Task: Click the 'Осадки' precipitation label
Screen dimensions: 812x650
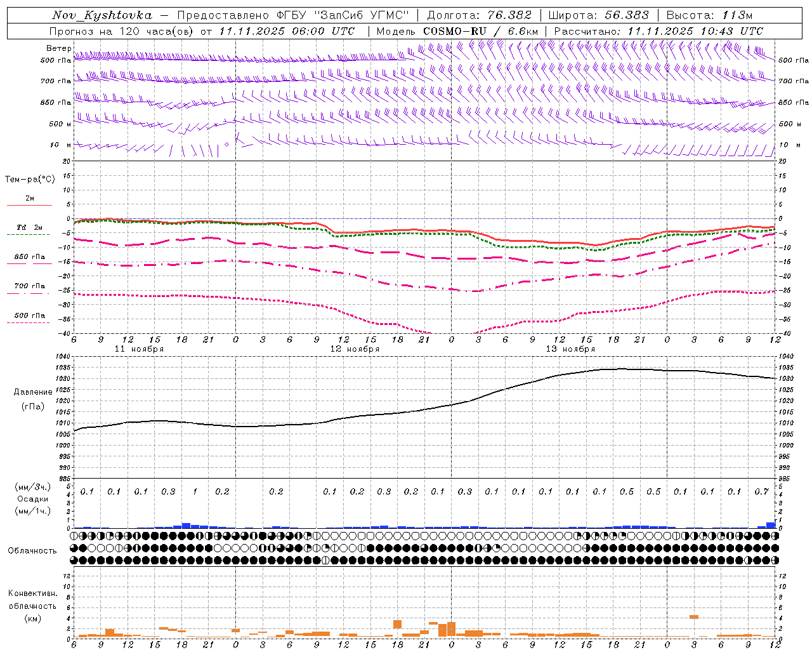Action: (x=33, y=499)
